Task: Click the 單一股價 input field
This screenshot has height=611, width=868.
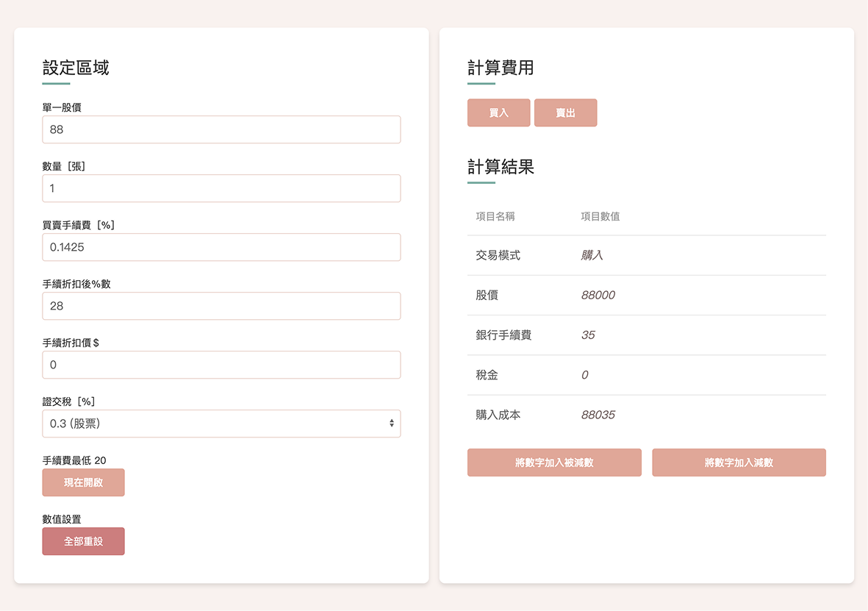Action: click(221, 129)
